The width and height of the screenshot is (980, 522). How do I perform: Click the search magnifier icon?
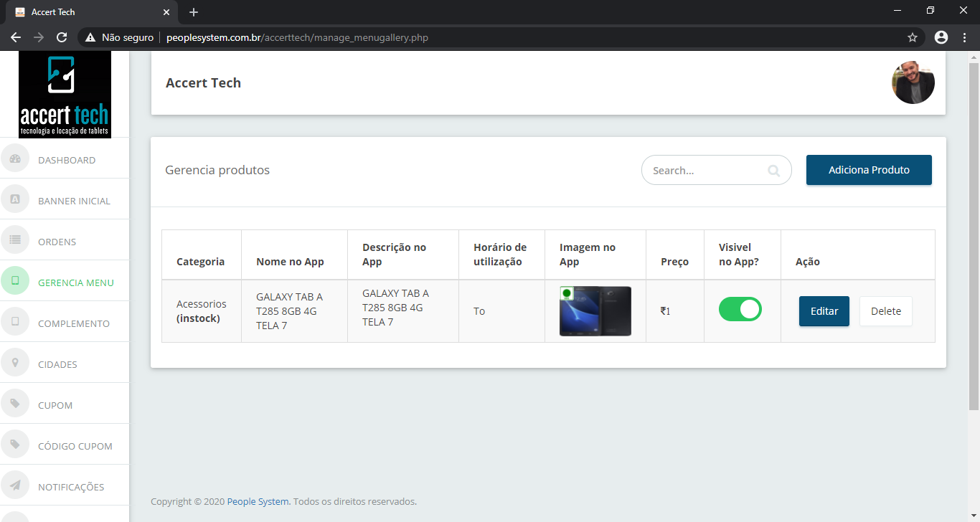773,171
